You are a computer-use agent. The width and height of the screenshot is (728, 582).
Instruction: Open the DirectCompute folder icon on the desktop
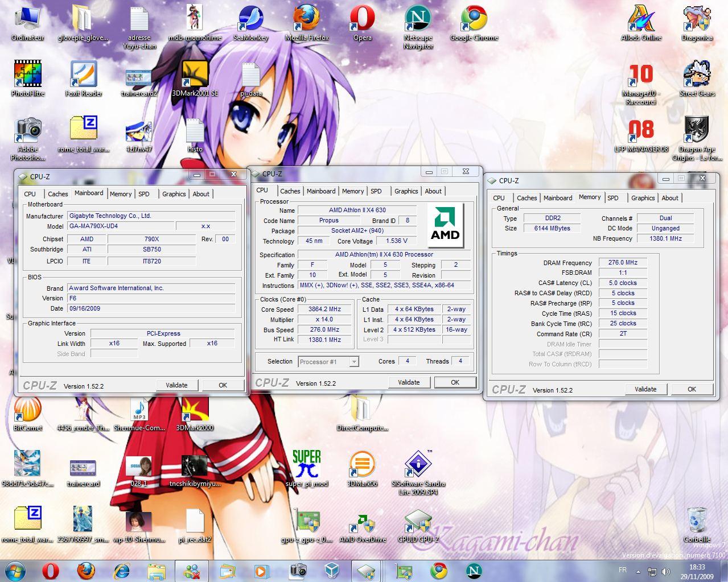click(362, 414)
